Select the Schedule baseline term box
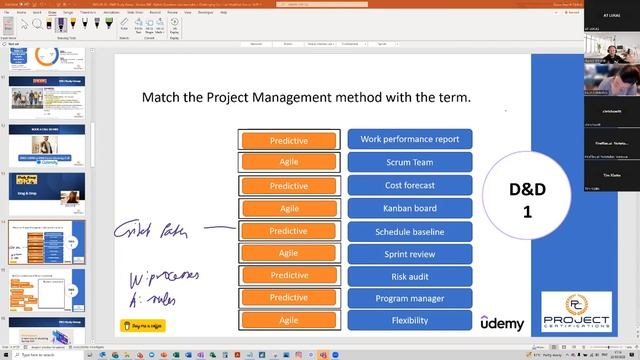 [410, 232]
